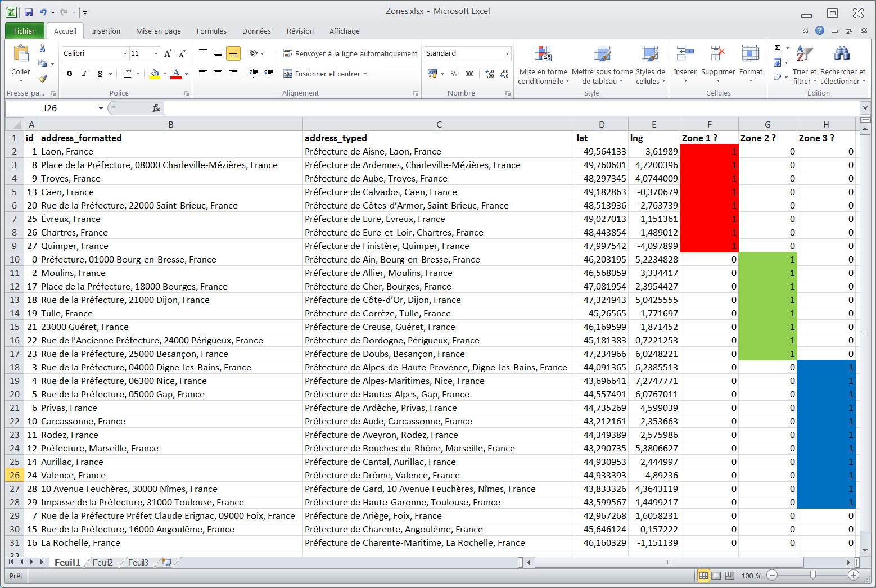
Task: Decrease indent icon
Action: pos(254,74)
